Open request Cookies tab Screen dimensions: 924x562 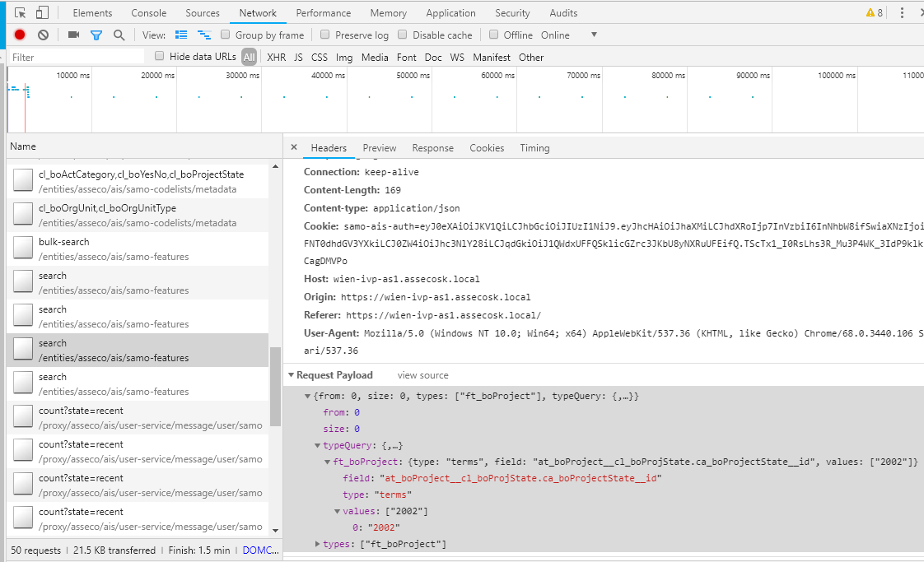pyautogui.click(x=487, y=148)
